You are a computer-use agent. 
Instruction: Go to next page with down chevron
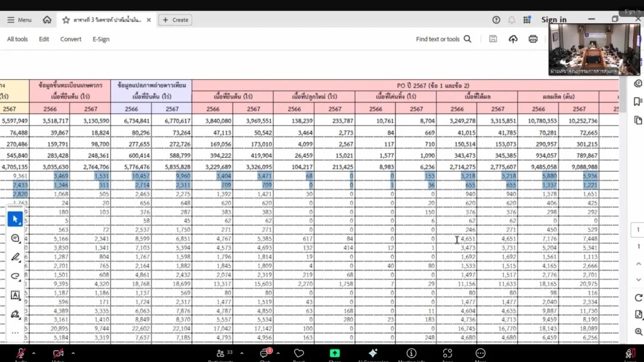[x=638, y=280]
